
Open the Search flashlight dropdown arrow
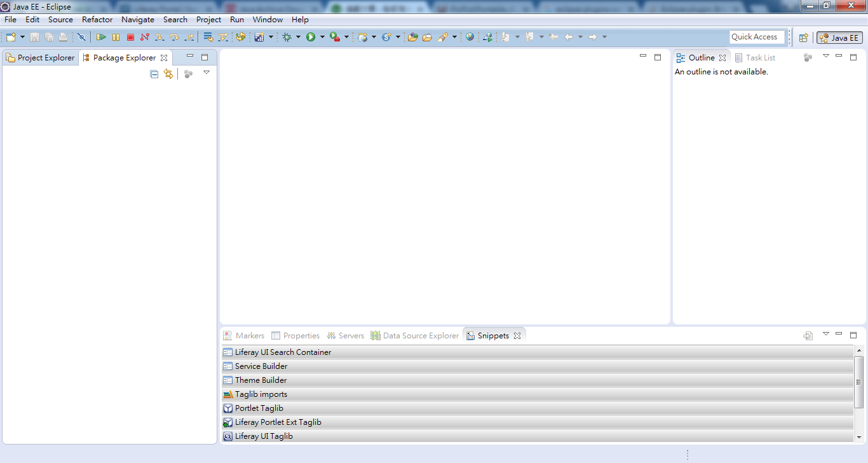pyautogui.click(x=454, y=37)
